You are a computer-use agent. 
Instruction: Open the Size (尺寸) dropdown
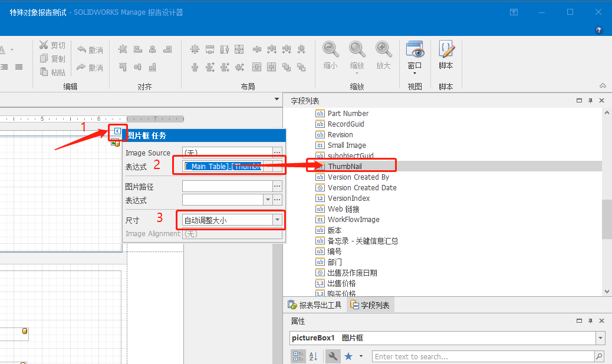277,220
